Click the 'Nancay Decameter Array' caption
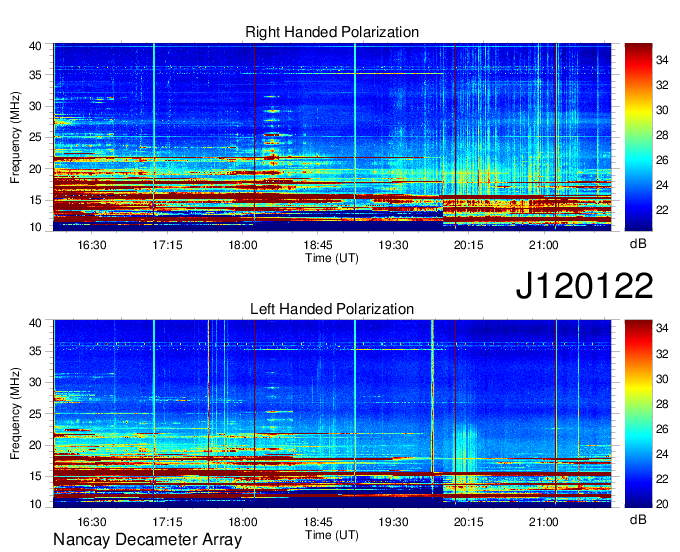The height and width of the screenshot is (552, 680). coord(147,540)
